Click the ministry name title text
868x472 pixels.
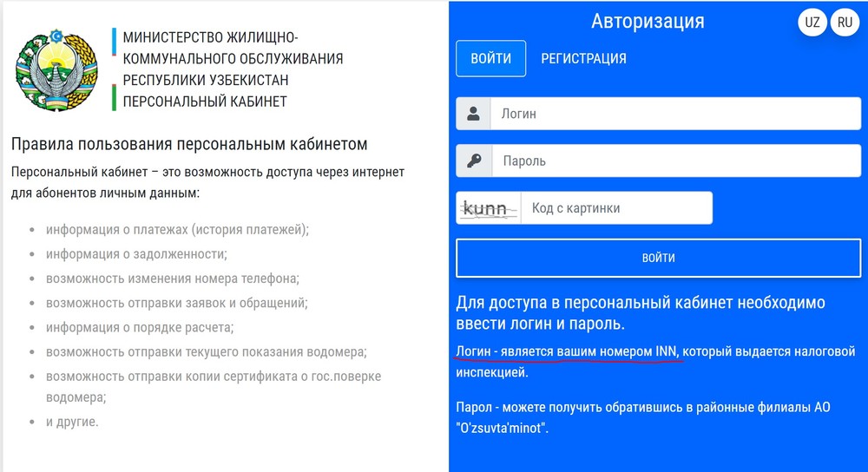pyautogui.click(x=233, y=59)
